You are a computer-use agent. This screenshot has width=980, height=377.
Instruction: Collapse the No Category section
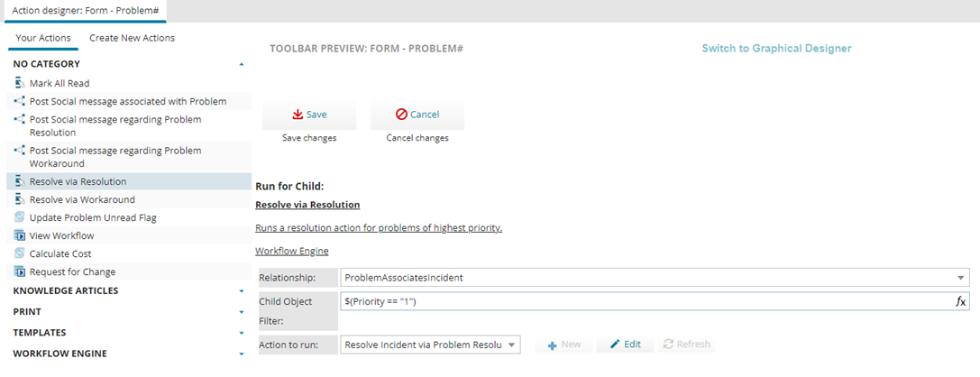pos(241,64)
